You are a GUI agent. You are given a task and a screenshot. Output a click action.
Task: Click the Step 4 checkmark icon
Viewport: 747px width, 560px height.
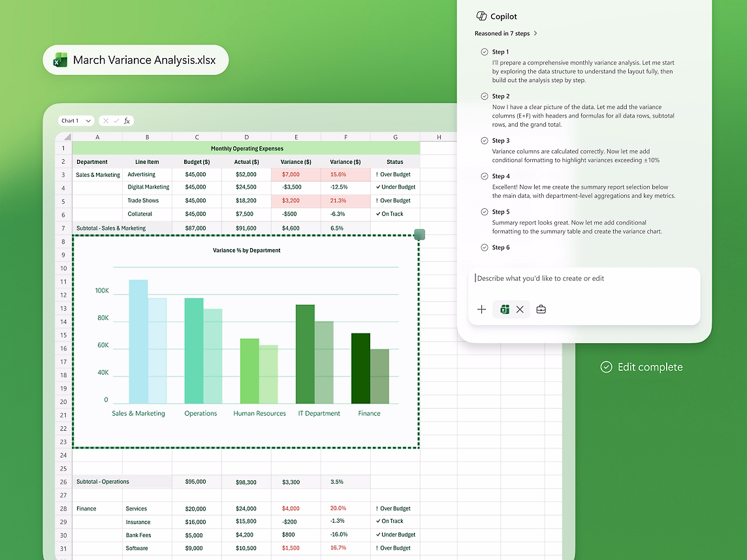click(x=485, y=176)
